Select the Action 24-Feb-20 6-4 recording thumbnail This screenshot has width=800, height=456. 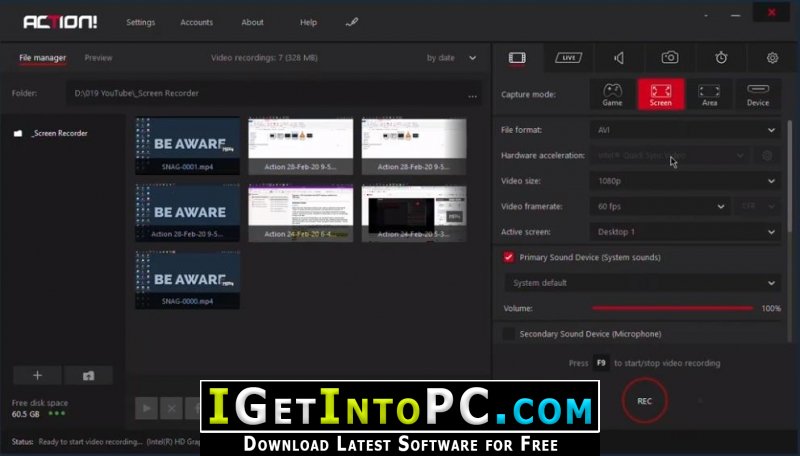301,213
